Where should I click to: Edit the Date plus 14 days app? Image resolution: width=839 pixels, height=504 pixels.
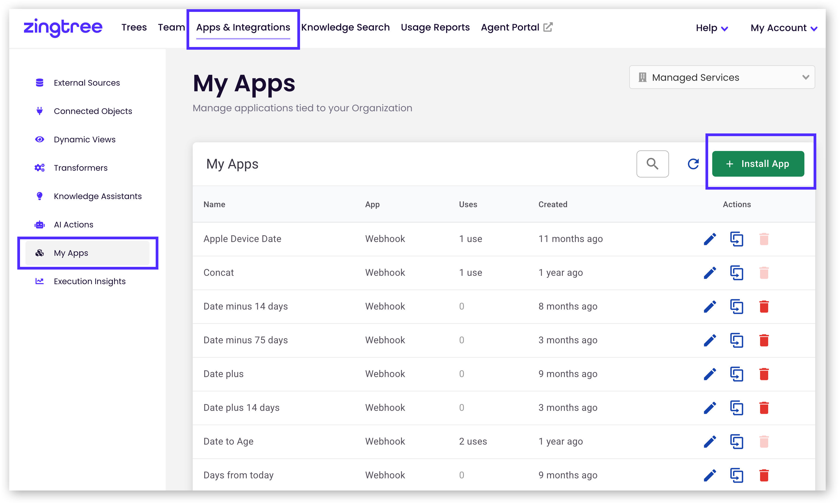[710, 408]
